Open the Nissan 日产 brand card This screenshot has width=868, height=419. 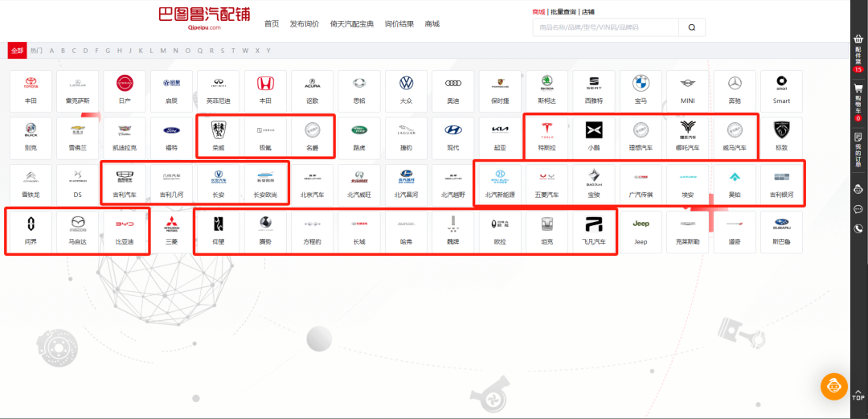[x=125, y=92]
